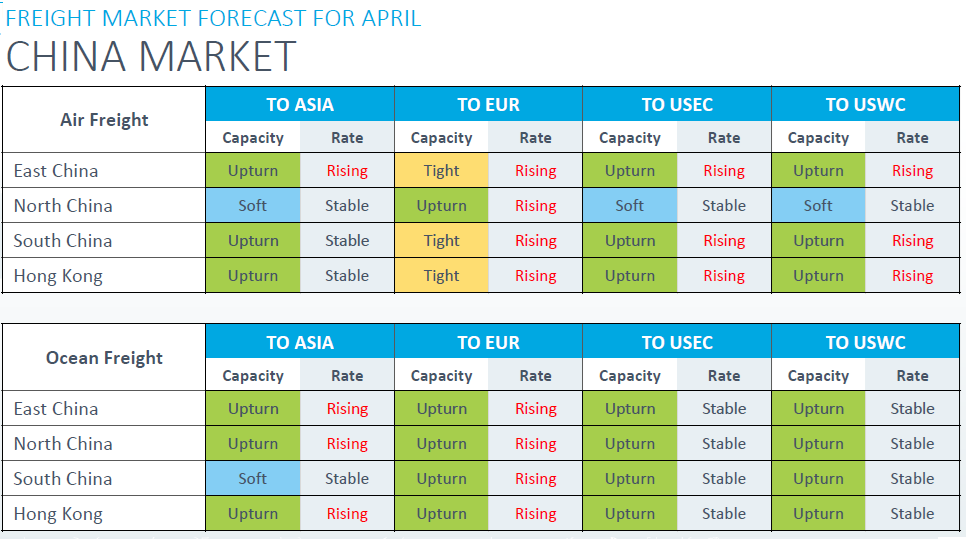The width and height of the screenshot is (966, 539).
Task: Select Ocean Freight Hong Kong row label
Action: (x=58, y=514)
